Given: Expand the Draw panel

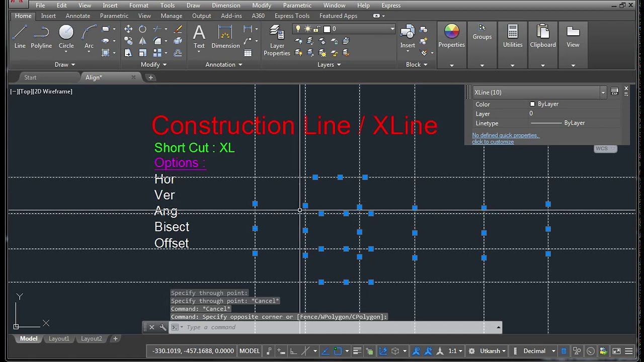Looking at the screenshot, I should (x=65, y=64).
